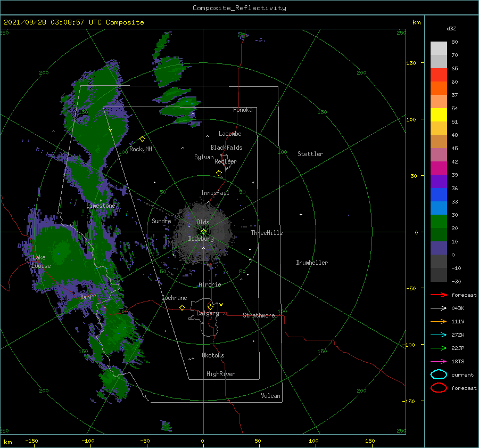The image size is (479, 448).
Task: Select the bright green 20-30 dBZ swatch
Action: (x=439, y=222)
